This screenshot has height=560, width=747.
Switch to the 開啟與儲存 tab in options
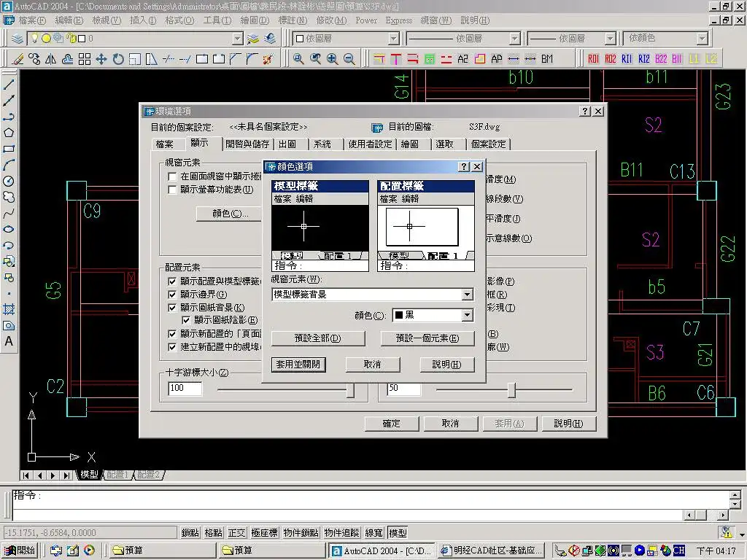point(247,144)
